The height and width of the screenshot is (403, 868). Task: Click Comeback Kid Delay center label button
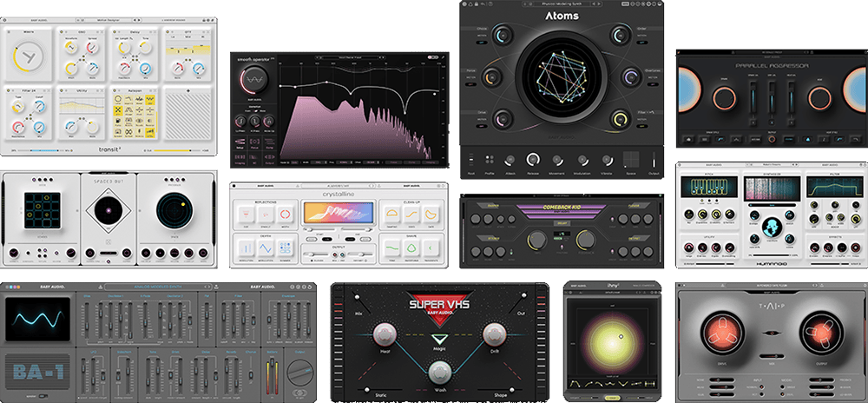[x=562, y=223]
